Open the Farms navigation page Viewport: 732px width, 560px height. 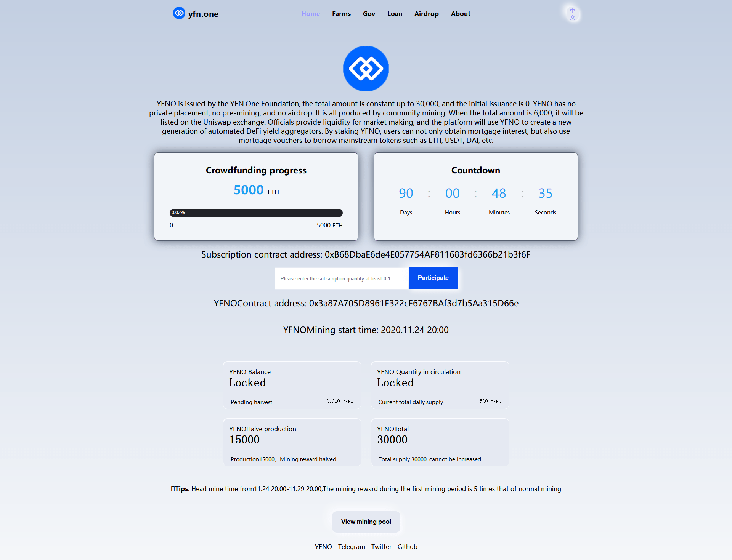[341, 13]
